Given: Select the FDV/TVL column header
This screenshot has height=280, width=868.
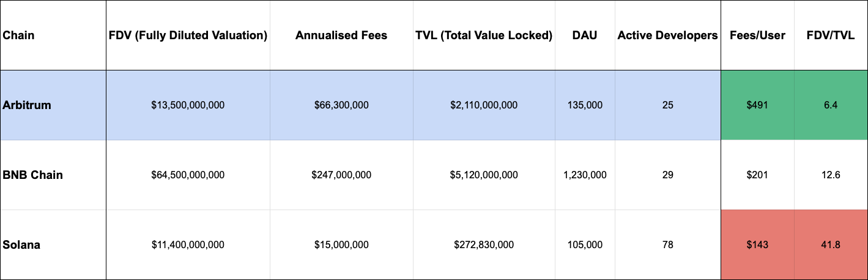Looking at the screenshot, I should [831, 35].
